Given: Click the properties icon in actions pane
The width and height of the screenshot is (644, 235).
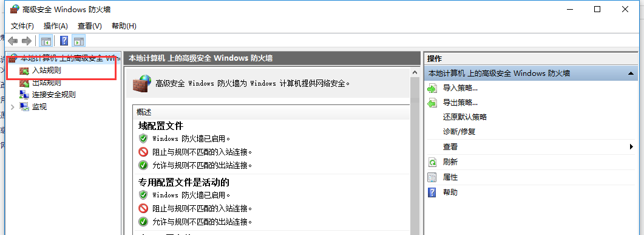Looking at the screenshot, I should (x=432, y=177).
